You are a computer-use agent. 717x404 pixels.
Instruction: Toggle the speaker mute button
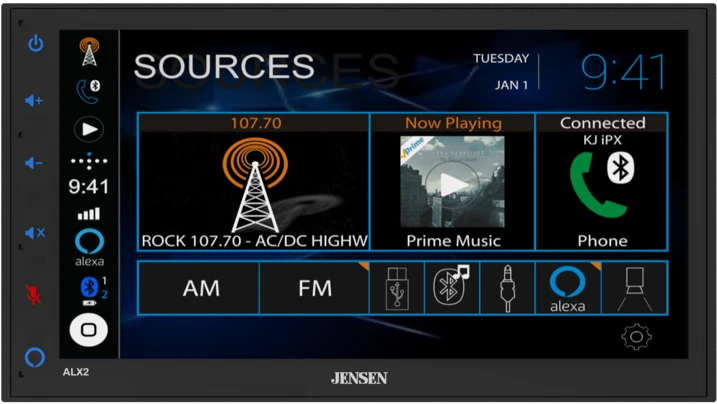coord(35,233)
